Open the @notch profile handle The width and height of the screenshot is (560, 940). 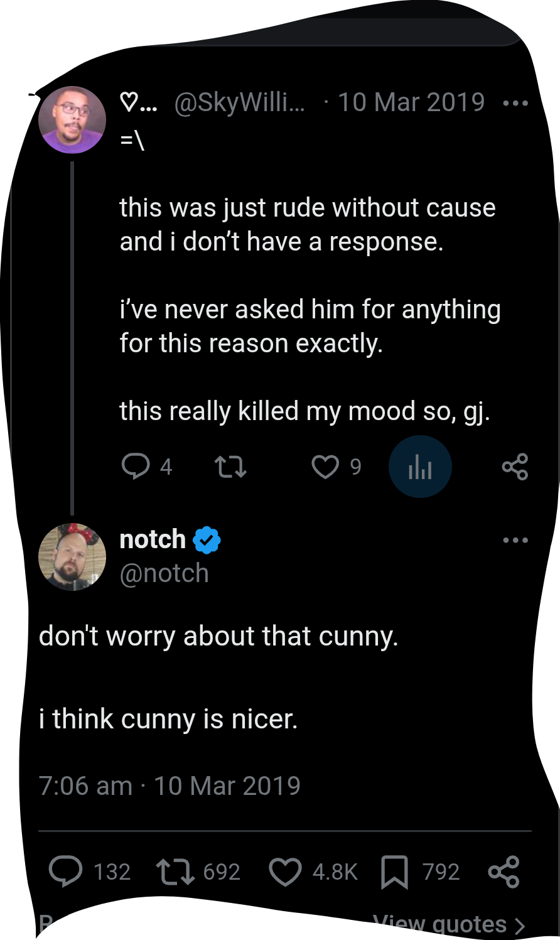[164, 573]
